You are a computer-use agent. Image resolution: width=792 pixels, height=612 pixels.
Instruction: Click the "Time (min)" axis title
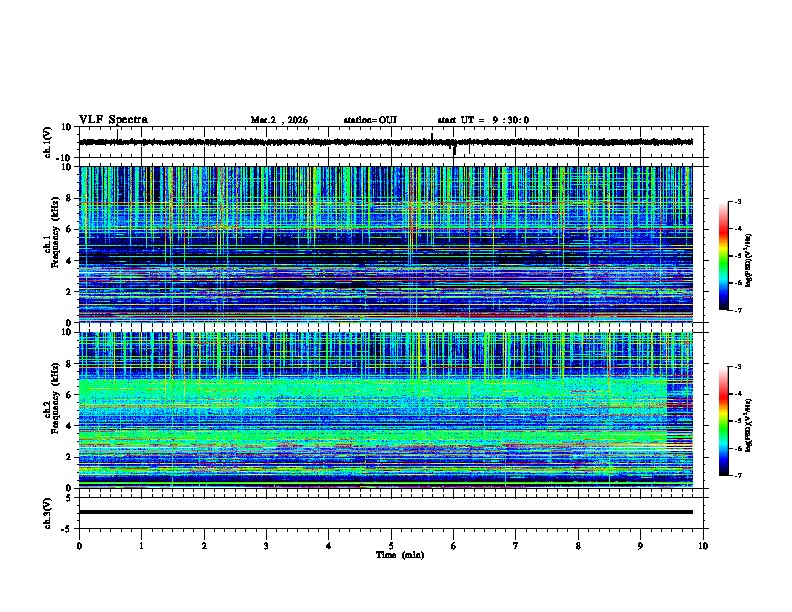tap(400, 555)
